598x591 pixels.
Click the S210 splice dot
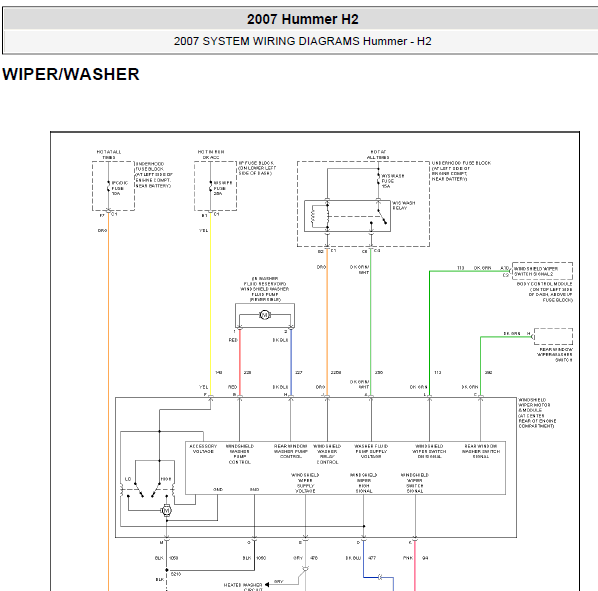coord(167,570)
